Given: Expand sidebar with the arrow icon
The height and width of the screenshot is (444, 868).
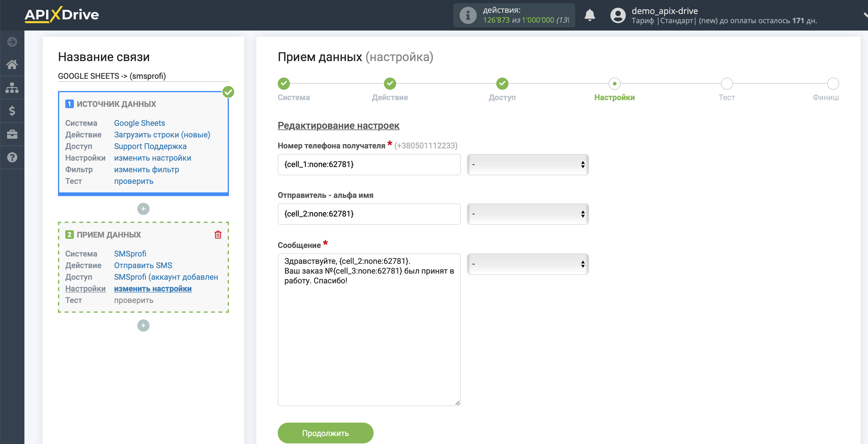Looking at the screenshot, I should pyautogui.click(x=12, y=42).
